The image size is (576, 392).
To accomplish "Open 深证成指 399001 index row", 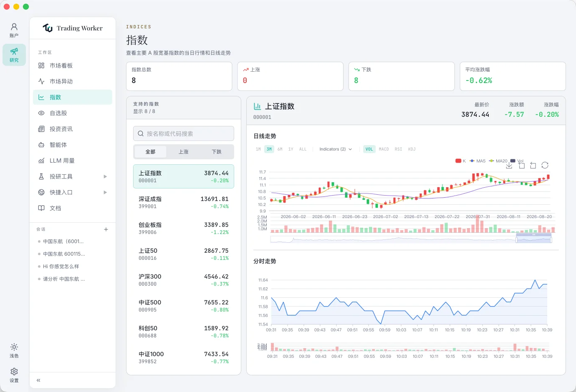I will pyautogui.click(x=184, y=202).
